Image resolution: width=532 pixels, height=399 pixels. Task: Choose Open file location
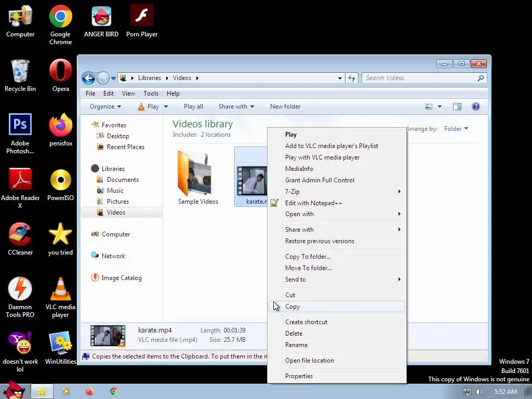point(337,361)
